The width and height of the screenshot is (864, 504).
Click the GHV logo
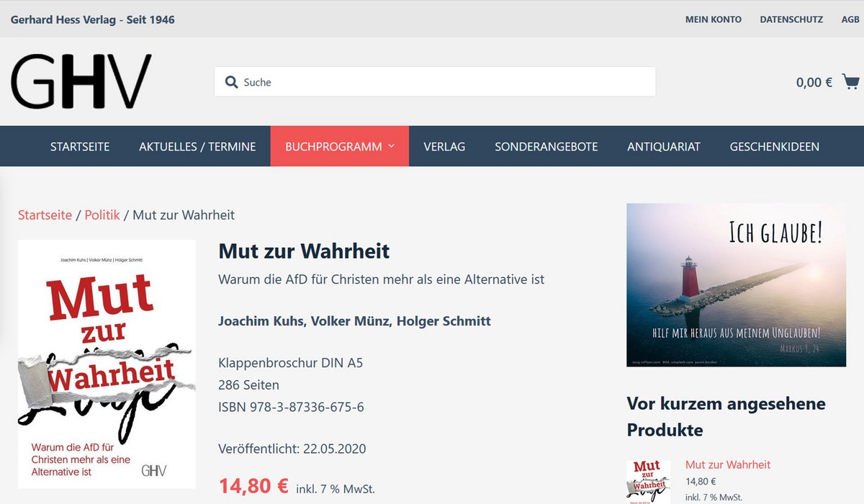81,81
